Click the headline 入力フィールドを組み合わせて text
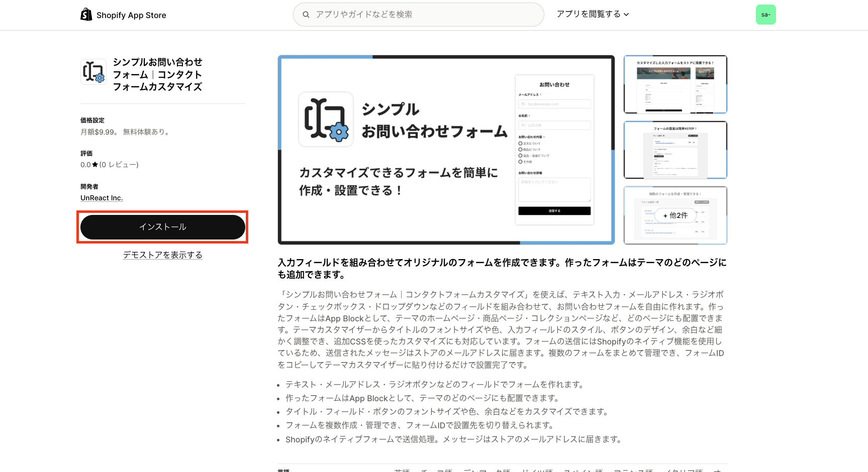 click(502, 269)
